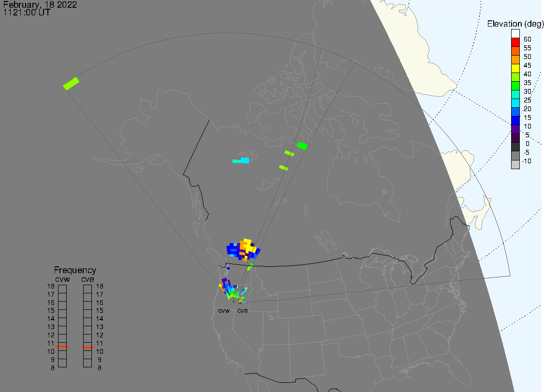Pick the yellow elevation swatch between 40 and 45
This screenshot has width=544, height=392.
pos(515,68)
